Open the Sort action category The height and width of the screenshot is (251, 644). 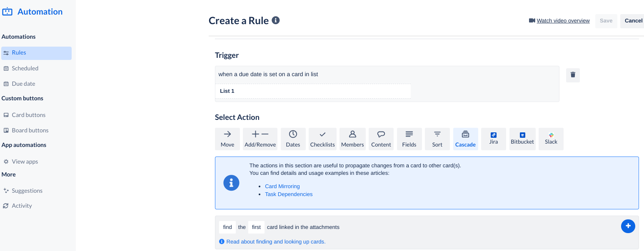437,139
